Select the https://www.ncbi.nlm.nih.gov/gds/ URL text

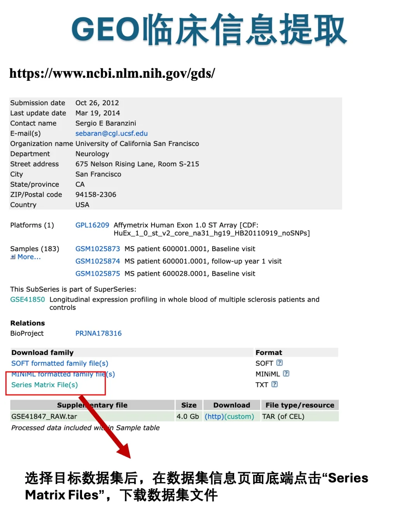tap(112, 73)
